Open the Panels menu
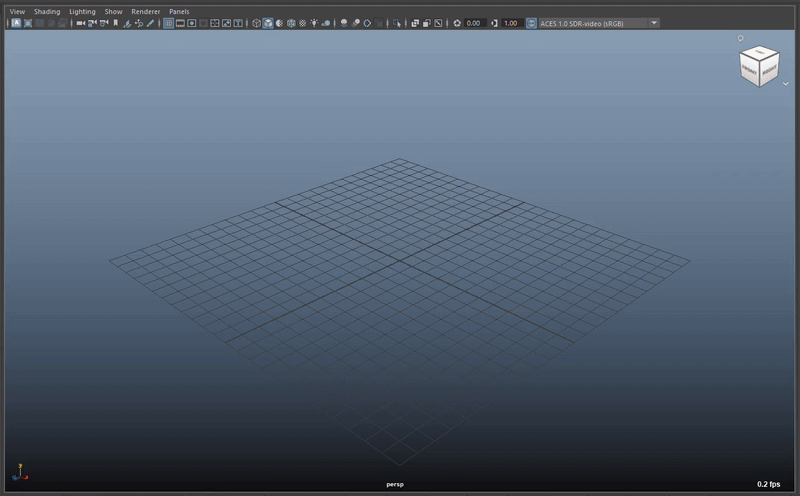 click(179, 11)
